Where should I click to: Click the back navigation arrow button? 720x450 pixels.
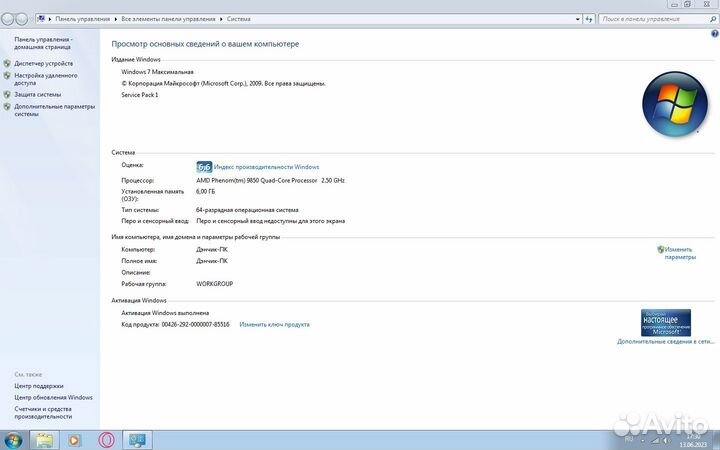tap(8, 18)
